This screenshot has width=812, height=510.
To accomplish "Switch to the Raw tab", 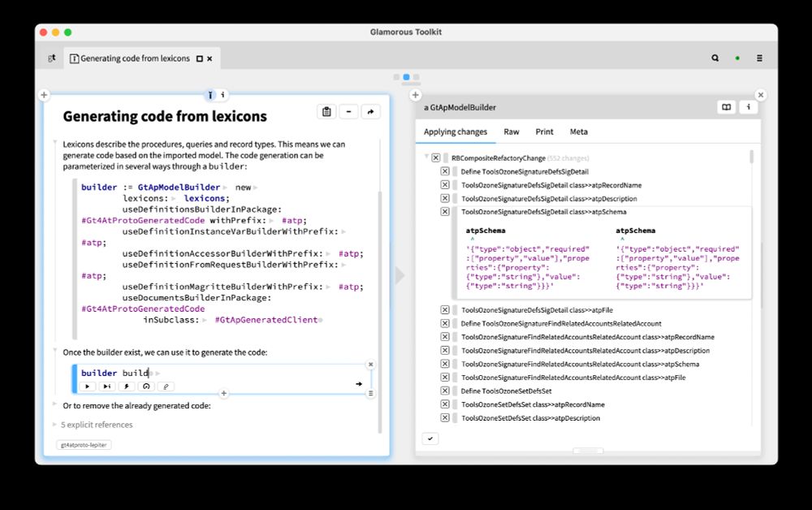I will pyautogui.click(x=511, y=132).
